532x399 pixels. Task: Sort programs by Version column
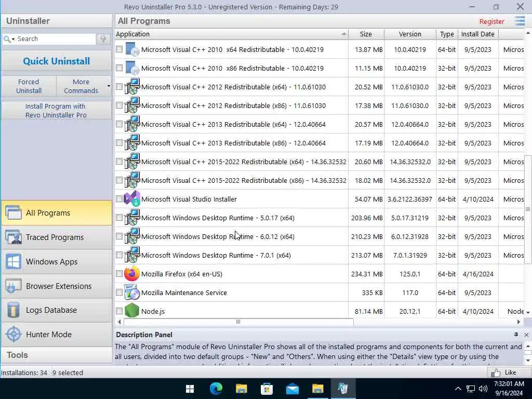[410, 34]
